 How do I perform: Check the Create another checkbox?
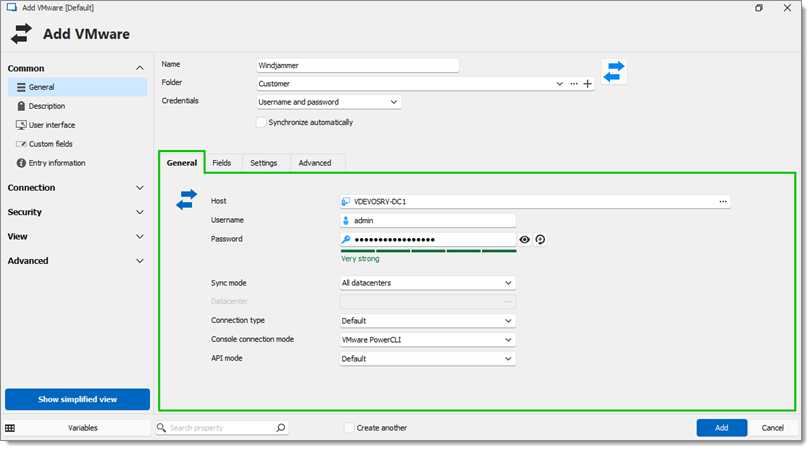pyautogui.click(x=349, y=428)
